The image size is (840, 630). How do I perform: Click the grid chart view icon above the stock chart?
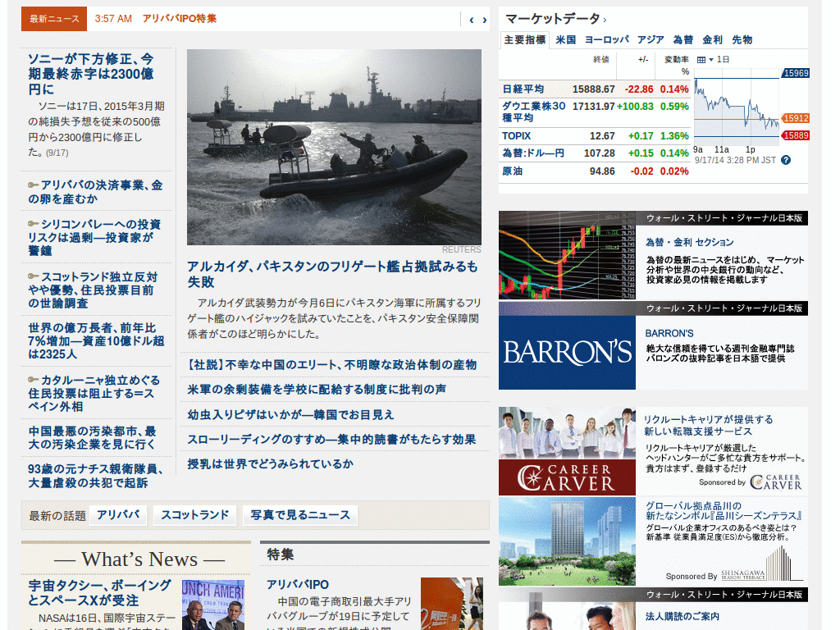click(701, 60)
